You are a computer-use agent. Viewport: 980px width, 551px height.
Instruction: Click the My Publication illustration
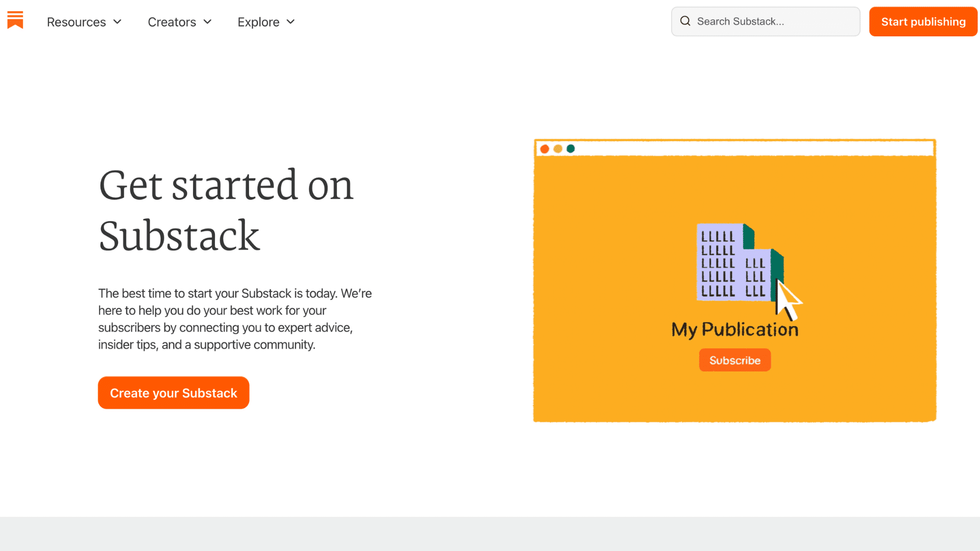735,281
